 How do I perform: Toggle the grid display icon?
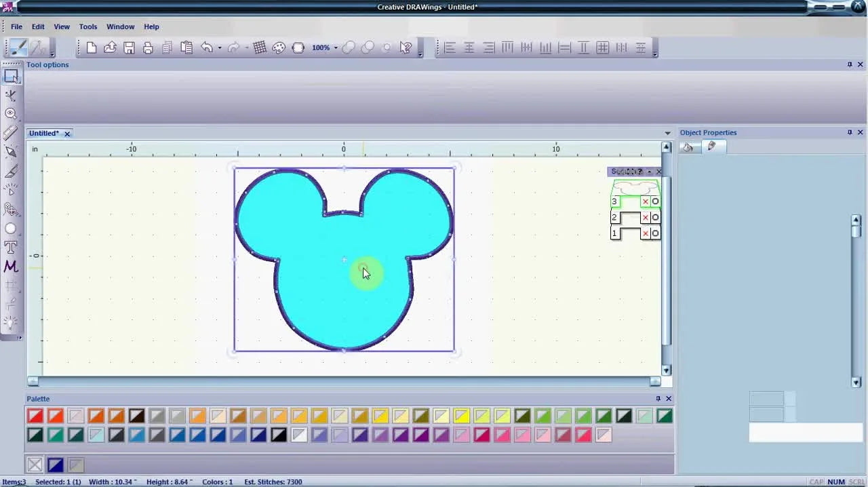click(260, 47)
